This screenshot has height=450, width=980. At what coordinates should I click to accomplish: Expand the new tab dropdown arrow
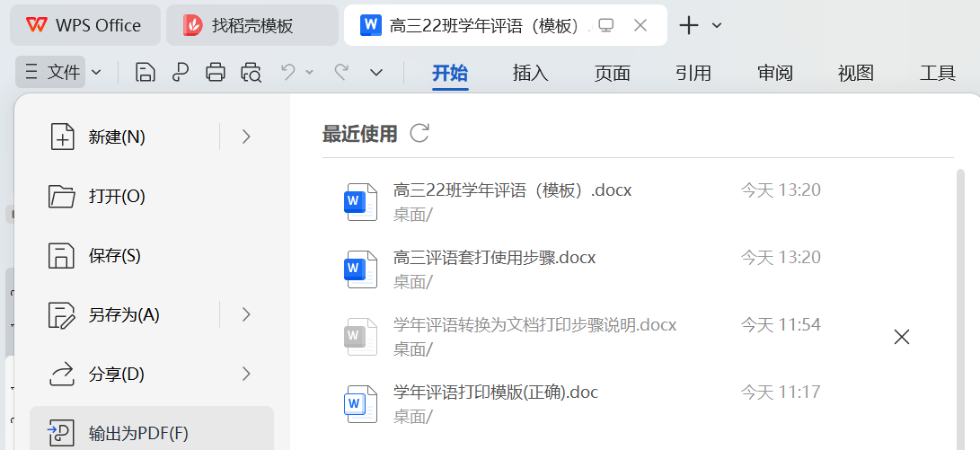[x=717, y=26]
